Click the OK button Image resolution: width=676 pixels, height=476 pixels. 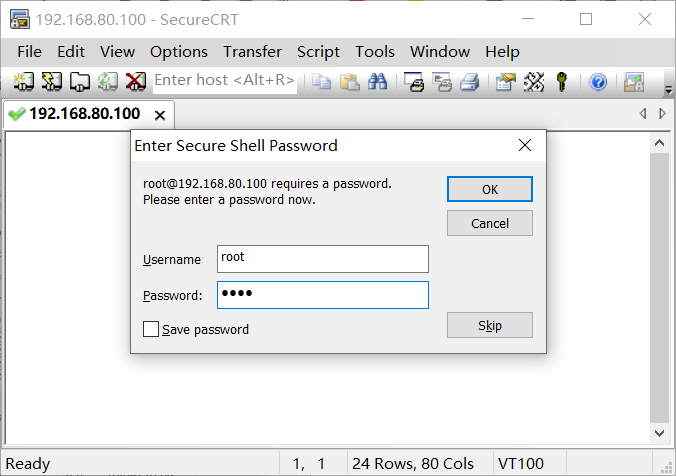point(490,189)
